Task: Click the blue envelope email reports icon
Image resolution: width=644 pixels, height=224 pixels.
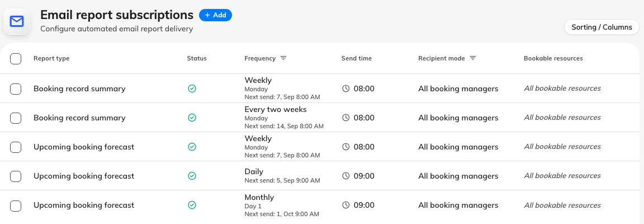Action: point(17,21)
